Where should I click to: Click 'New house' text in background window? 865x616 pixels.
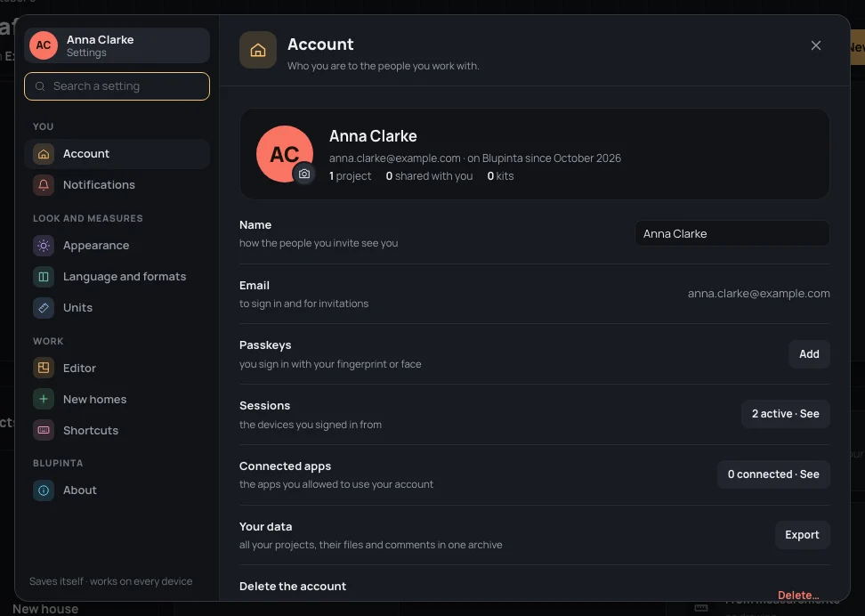click(45, 609)
